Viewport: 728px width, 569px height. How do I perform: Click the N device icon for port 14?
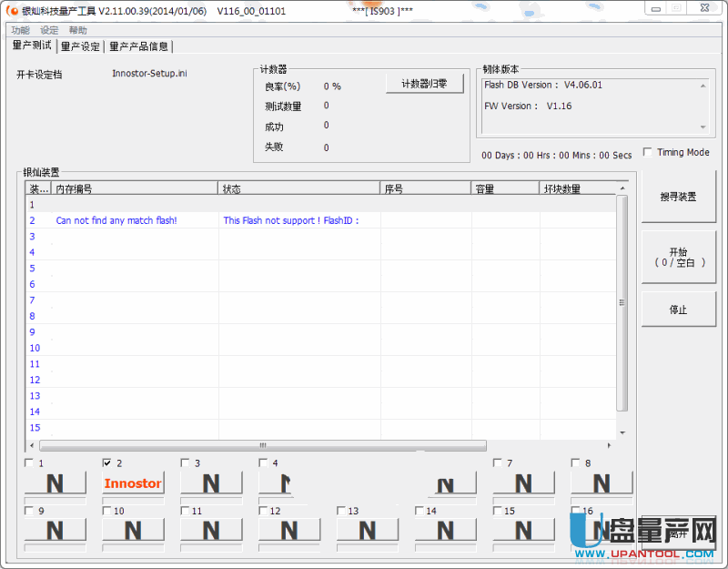(445, 530)
